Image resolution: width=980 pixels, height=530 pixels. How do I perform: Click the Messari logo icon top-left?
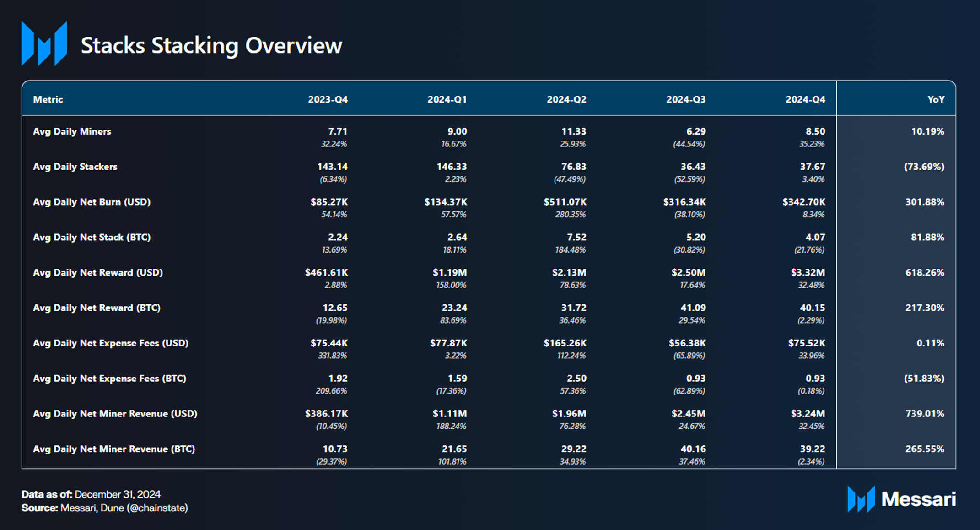tap(44, 43)
